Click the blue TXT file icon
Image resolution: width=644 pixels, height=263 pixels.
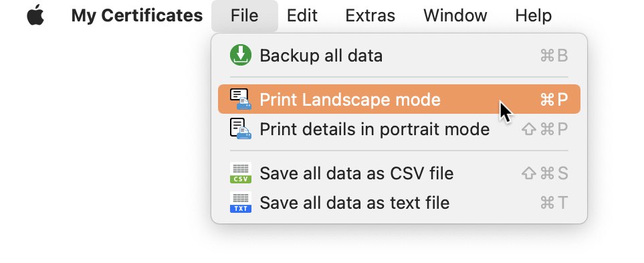(x=241, y=203)
